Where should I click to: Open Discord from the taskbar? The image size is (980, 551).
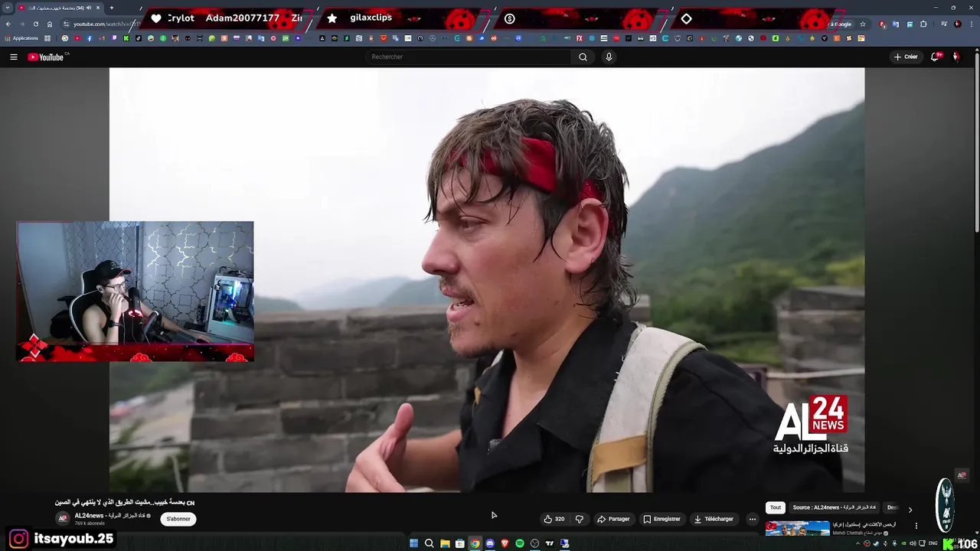coord(490,543)
